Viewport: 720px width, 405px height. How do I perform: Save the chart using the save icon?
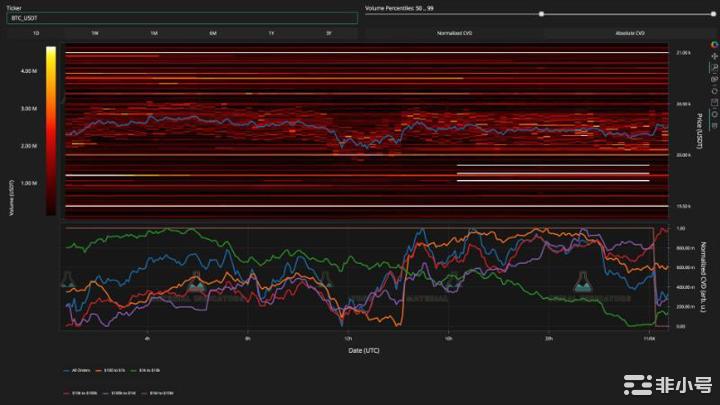713,101
